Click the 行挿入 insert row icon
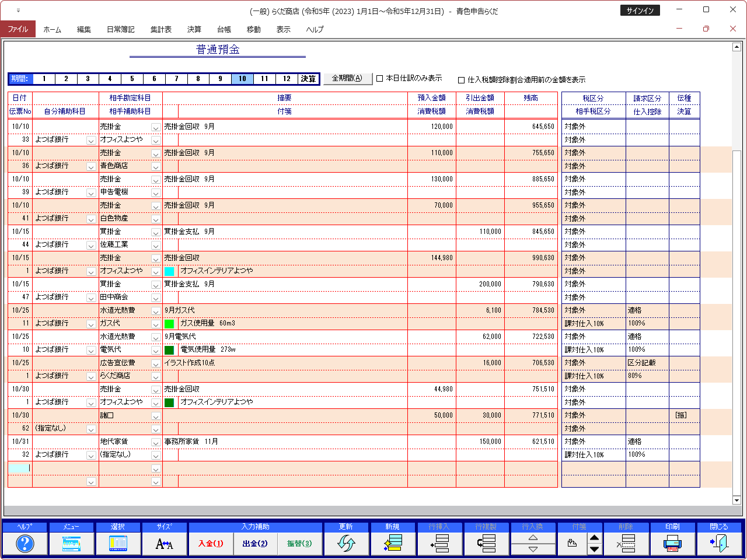This screenshot has width=747, height=560. 439,544
